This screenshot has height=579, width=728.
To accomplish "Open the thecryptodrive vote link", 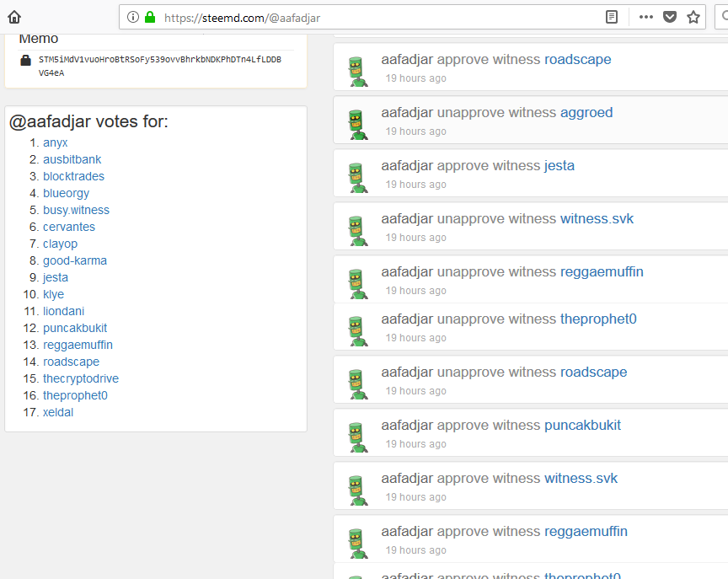I will tap(80, 378).
